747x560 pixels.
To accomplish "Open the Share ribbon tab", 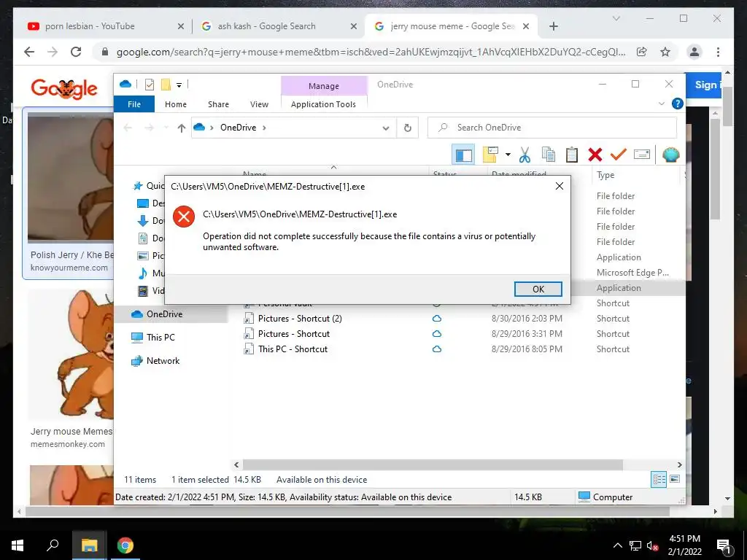I will (218, 104).
